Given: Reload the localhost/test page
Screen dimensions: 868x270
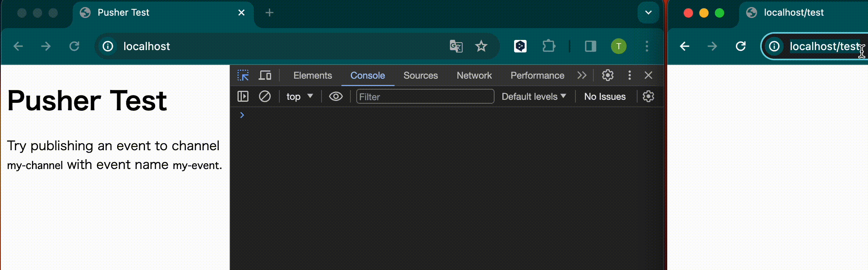Looking at the screenshot, I should point(741,46).
